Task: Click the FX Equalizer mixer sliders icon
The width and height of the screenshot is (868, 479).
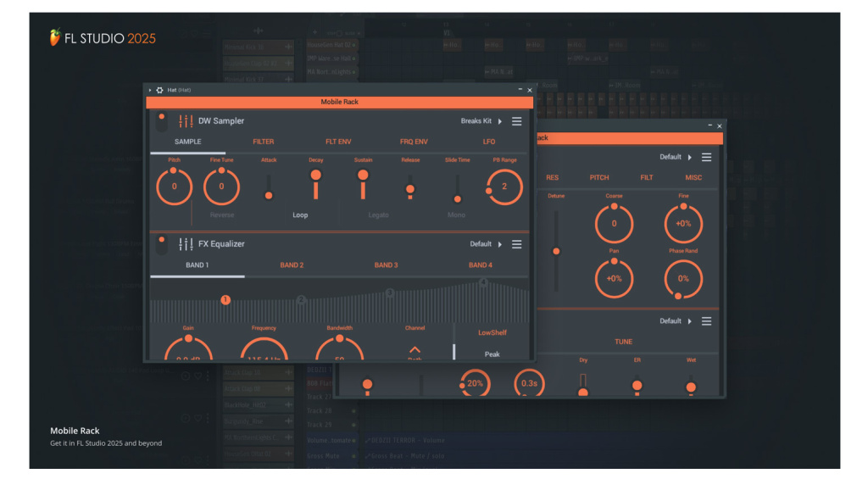Action: 186,244
